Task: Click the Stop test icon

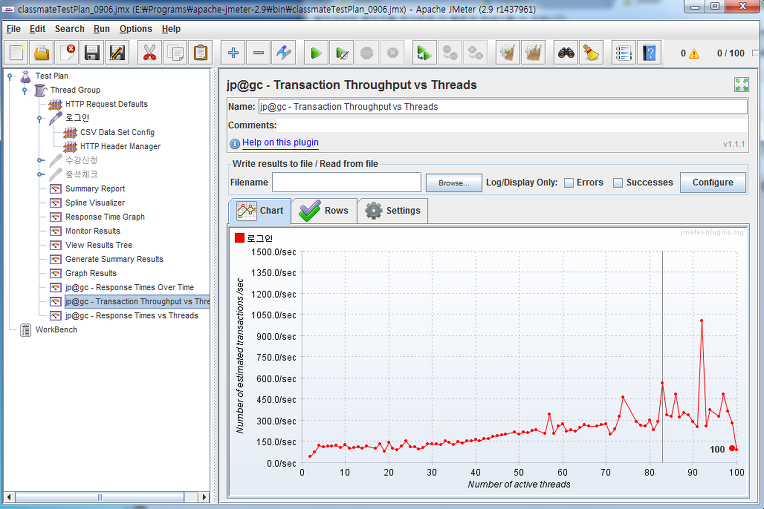Action: [x=367, y=53]
